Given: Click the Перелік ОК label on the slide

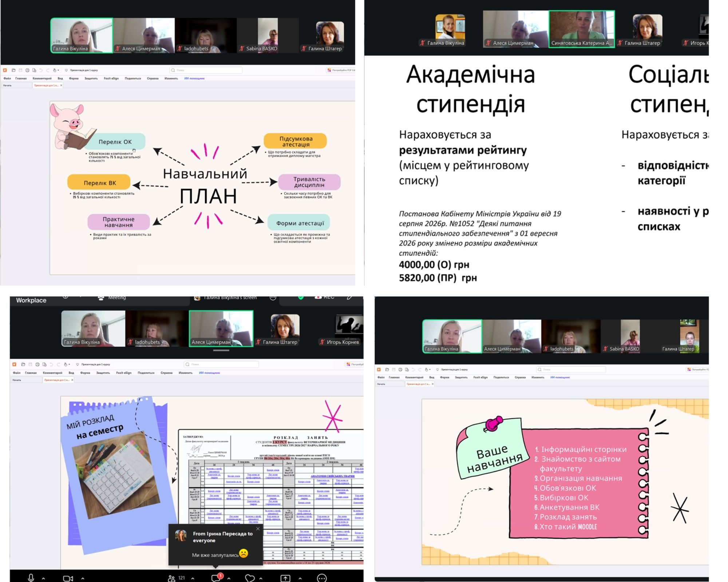Looking at the screenshot, I should pos(115,142).
